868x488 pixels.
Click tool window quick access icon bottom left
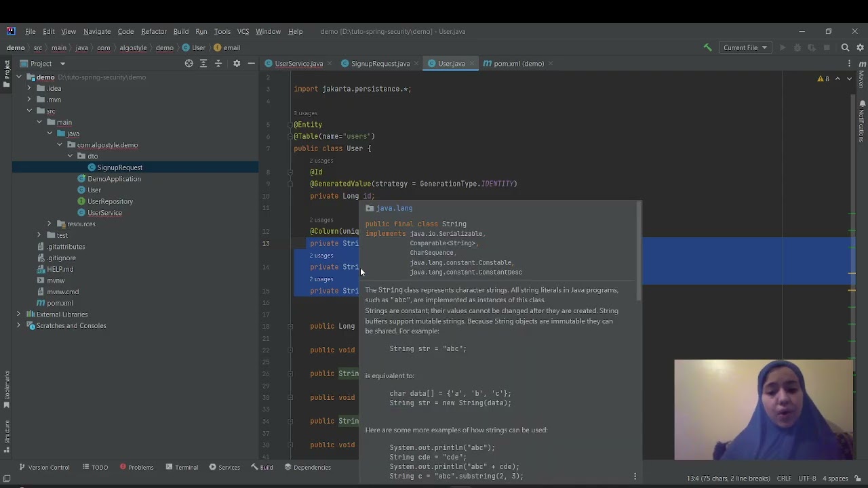coord(6,478)
